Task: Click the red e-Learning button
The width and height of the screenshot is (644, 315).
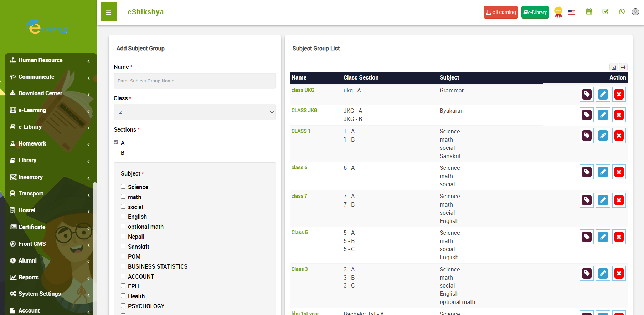Action: 501,12
